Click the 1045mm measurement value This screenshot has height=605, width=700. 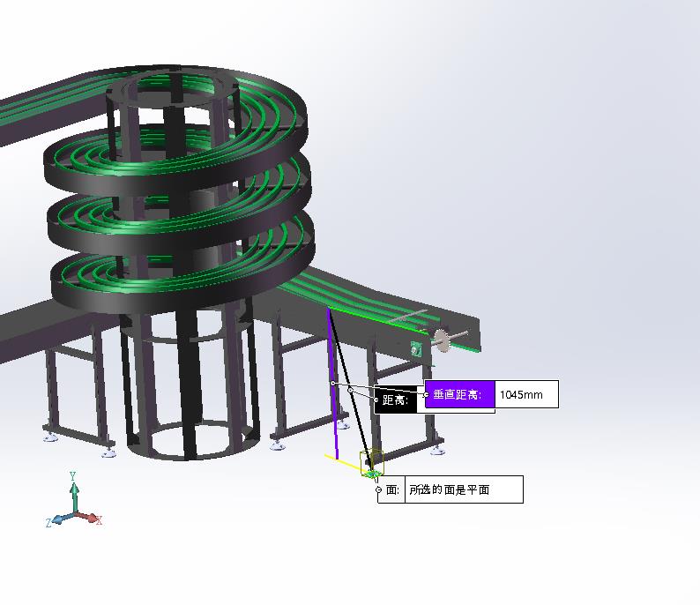(521, 395)
